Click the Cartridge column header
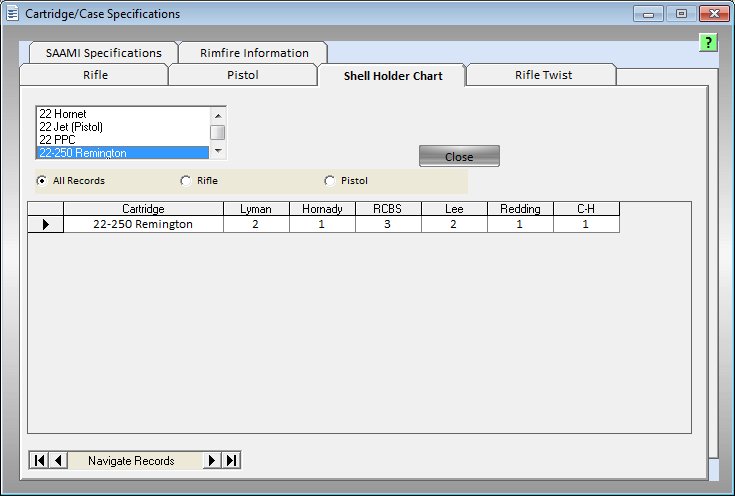Viewport: 735px width, 496px height. 143,209
